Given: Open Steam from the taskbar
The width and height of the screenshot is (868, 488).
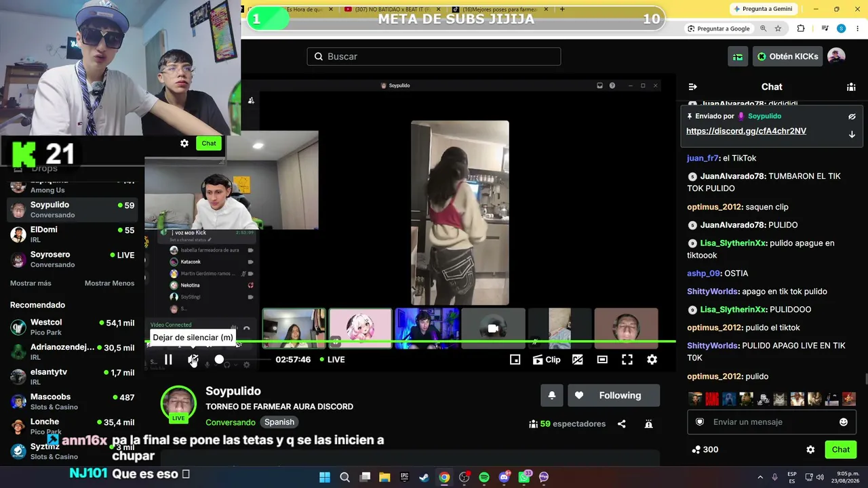Looking at the screenshot, I should (425, 477).
